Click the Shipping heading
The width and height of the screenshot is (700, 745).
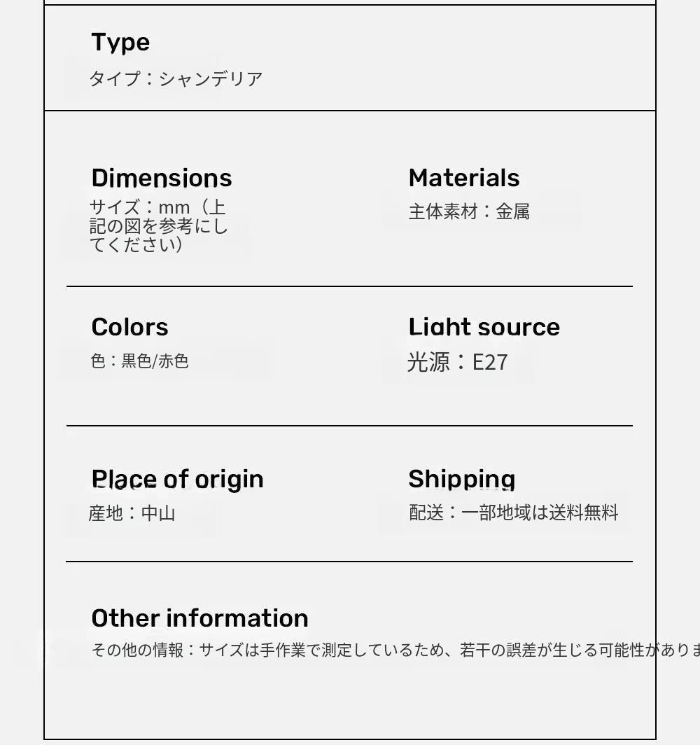point(462,480)
